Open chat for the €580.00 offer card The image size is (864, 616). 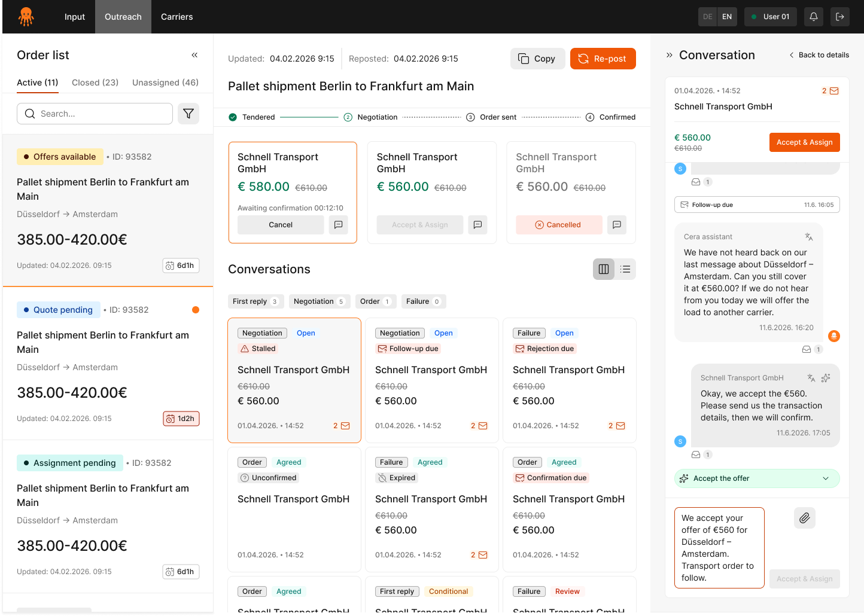(x=339, y=225)
